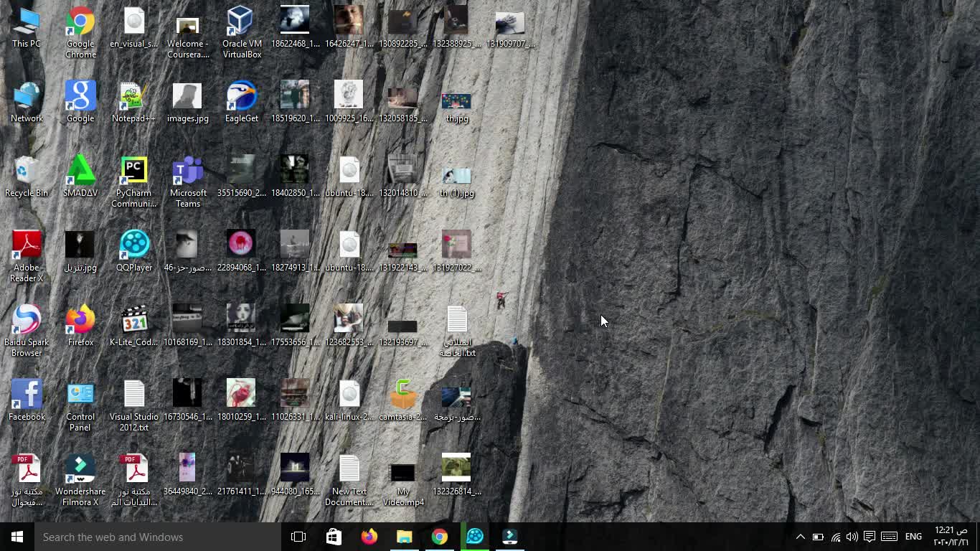Switch to Filmora on the taskbar

tap(509, 537)
